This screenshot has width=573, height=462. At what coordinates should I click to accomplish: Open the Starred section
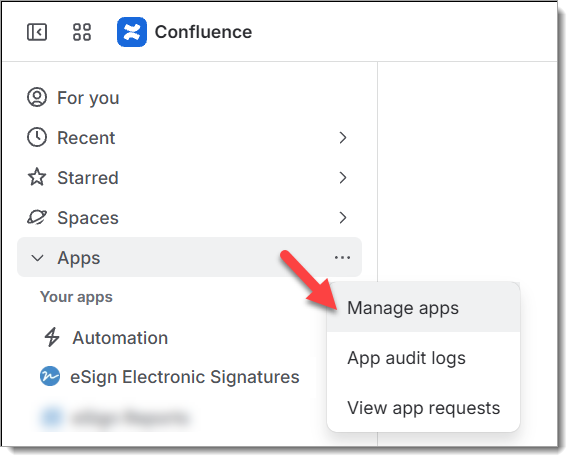point(189,178)
